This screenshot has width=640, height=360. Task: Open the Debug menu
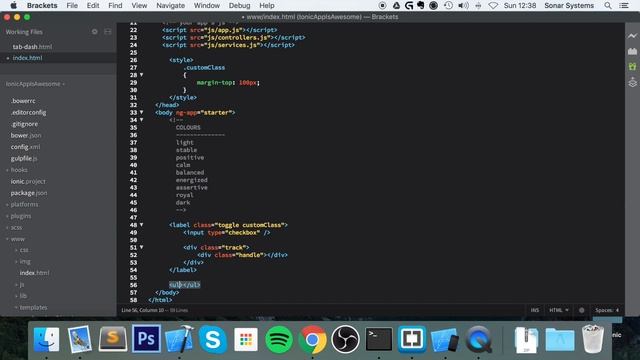click(239, 6)
